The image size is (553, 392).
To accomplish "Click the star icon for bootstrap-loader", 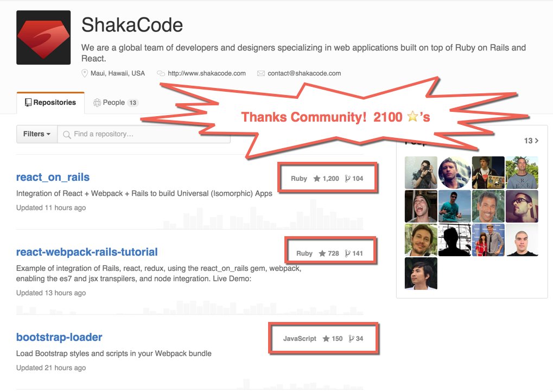I will 326,339.
